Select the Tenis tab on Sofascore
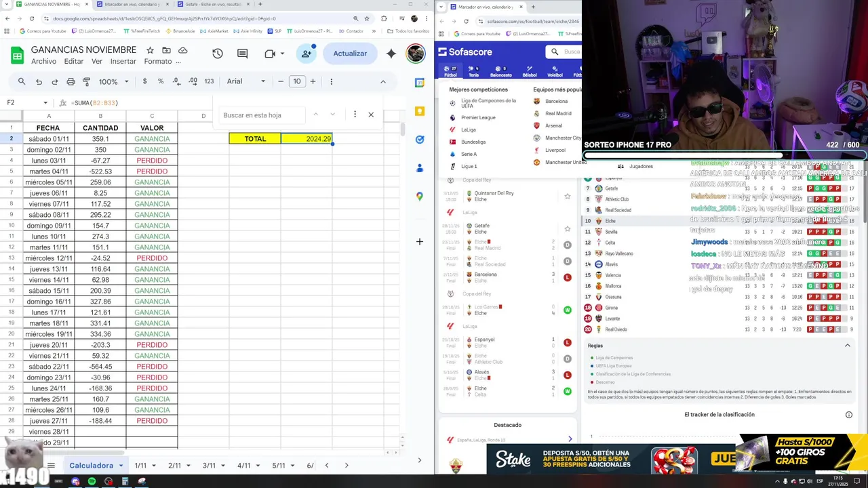Image resolution: width=868 pixels, height=488 pixels. click(474, 71)
